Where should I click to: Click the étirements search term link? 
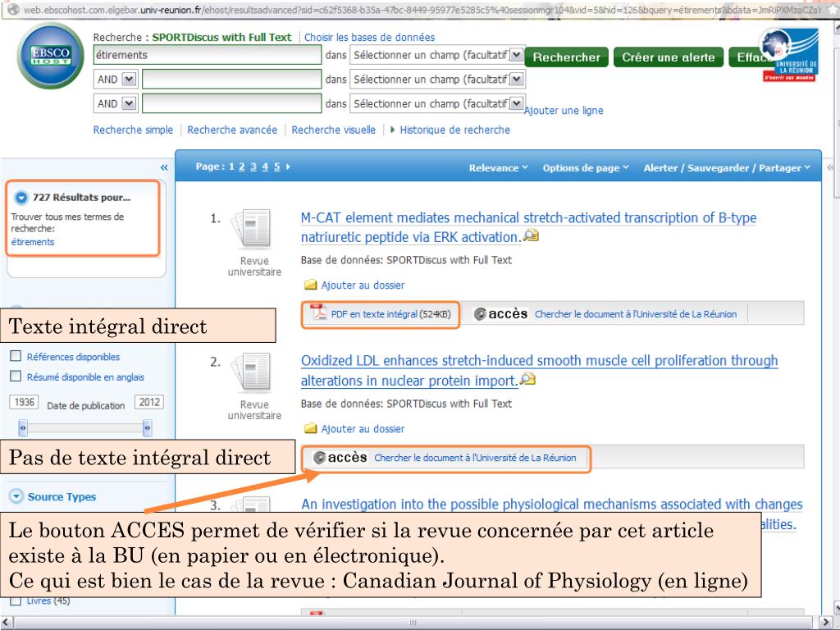33,242
